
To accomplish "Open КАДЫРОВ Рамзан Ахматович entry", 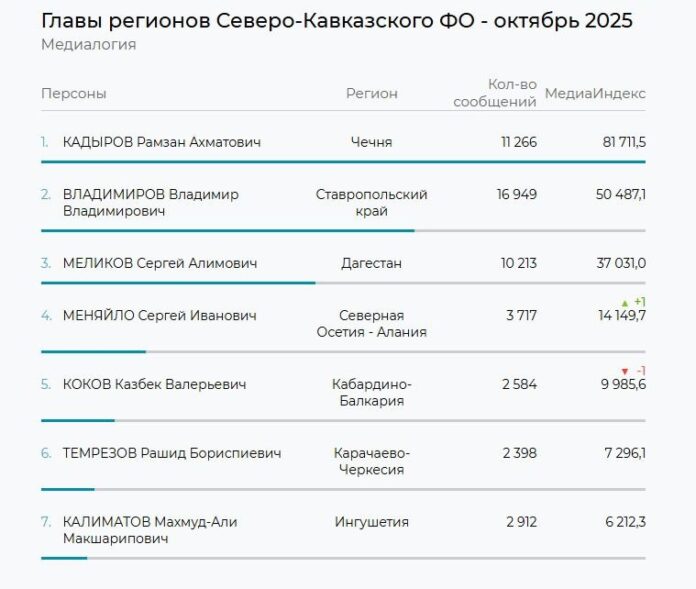I will tap(161, 142).
